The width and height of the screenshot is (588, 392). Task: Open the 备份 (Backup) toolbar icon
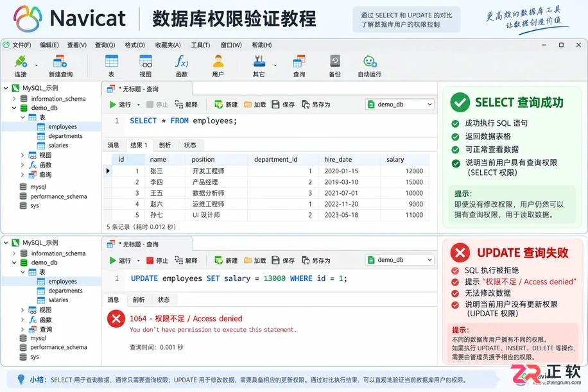[x=335, y=66]
